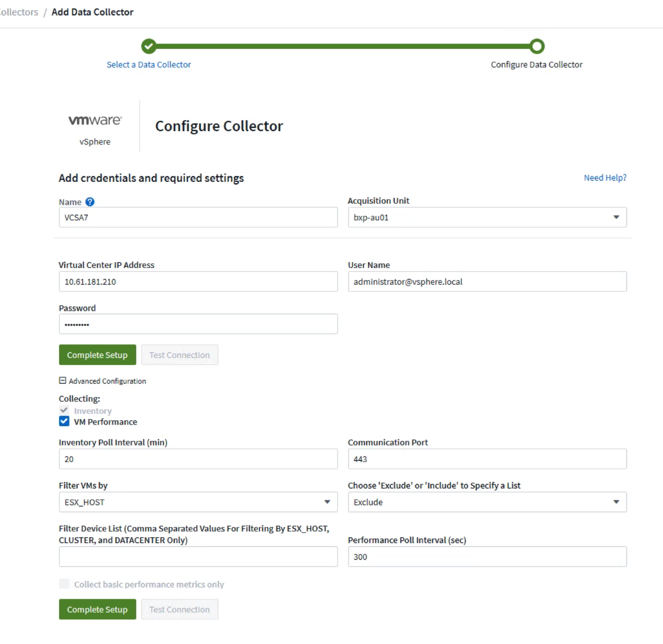Uncheck the VM Performance checkbox

coord(64,422)
